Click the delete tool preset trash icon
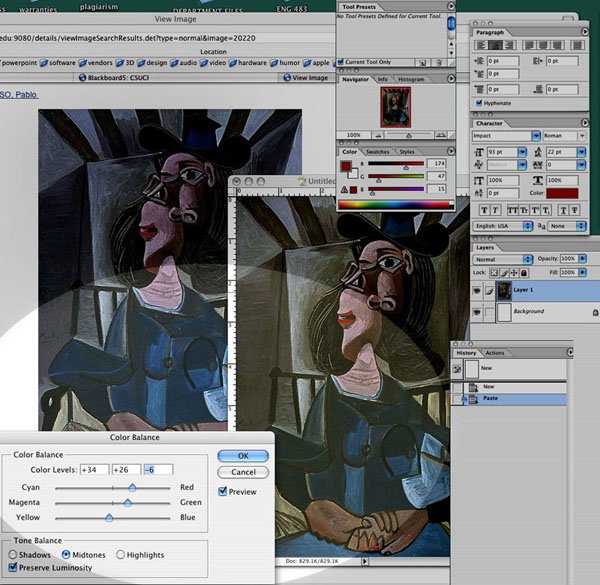 click(x=439, y=63)
